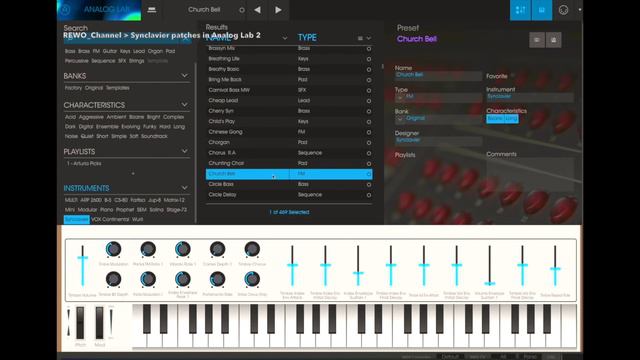Favorite the Chinese Gong preset row circle

369,132
